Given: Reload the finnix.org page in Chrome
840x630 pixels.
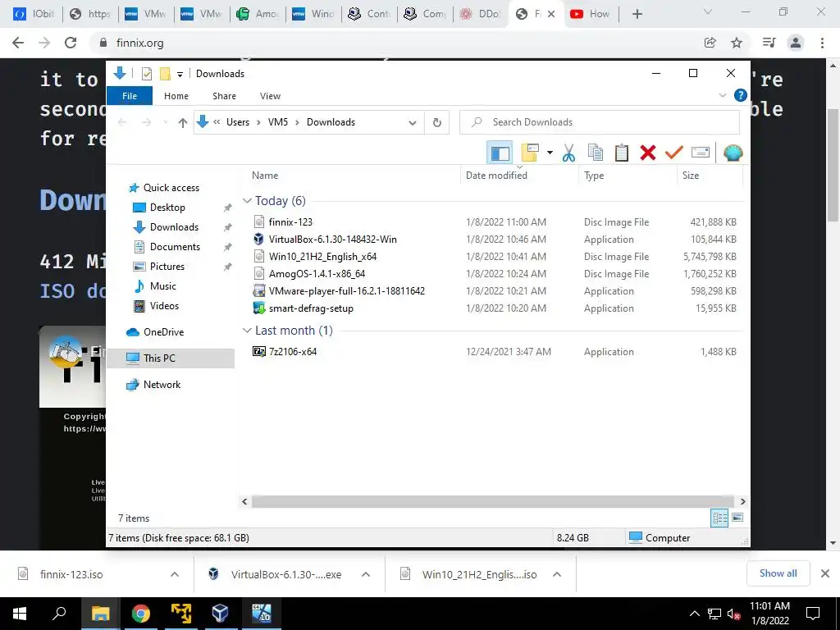Looking at the screenshot, I should tap(71, 43).
